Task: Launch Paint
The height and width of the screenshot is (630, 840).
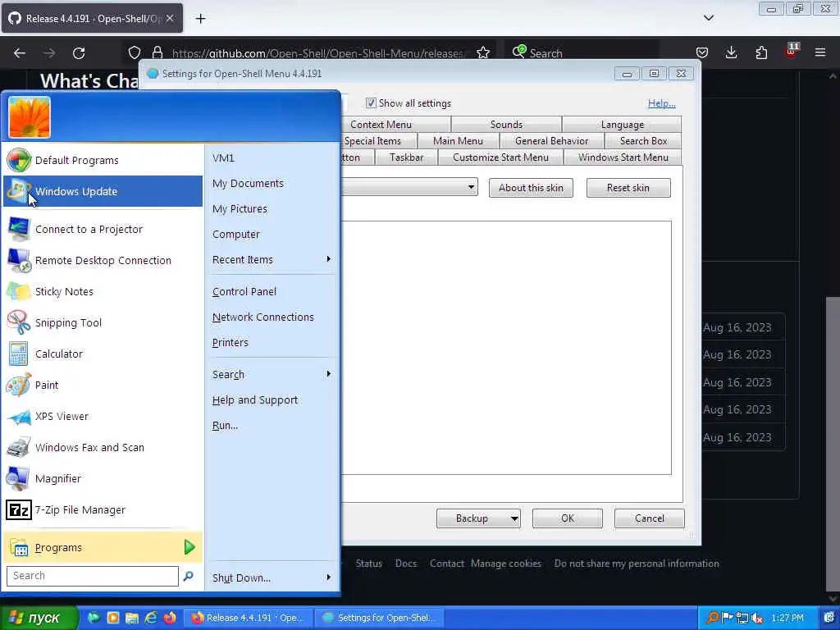Action: pos(103,386)
